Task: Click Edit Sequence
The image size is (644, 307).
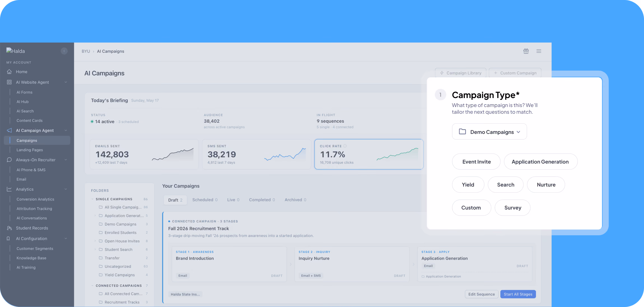Action: tap(482, 294)
